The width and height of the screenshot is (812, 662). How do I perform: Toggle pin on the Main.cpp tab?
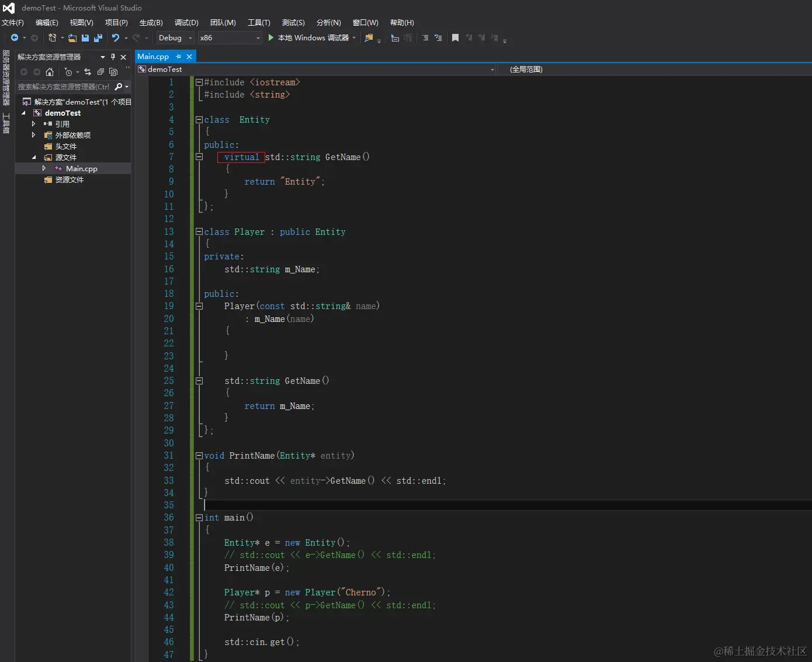tap(179, 57)
